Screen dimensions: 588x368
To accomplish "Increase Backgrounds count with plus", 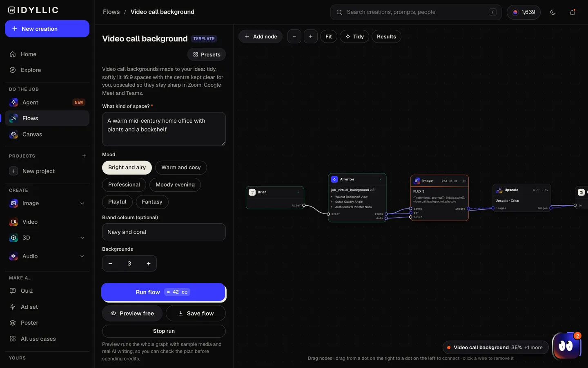I will tap(149, 264).
